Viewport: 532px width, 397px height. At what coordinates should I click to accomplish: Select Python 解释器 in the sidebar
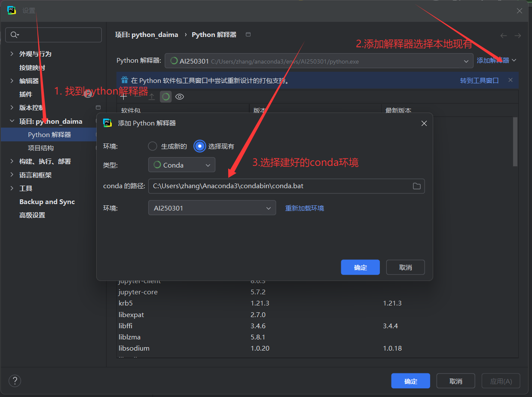click(49, 134)
